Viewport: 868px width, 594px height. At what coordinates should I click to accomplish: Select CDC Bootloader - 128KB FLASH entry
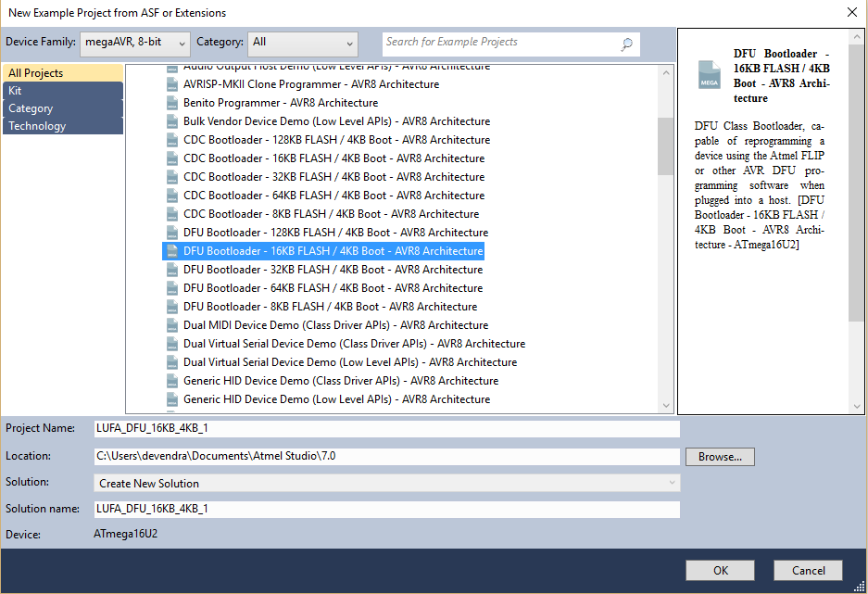pos(336,140)
